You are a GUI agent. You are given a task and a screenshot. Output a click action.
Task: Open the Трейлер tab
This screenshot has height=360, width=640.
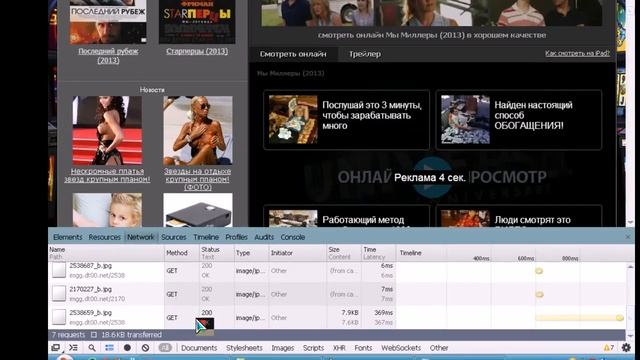tap(364, 54)
